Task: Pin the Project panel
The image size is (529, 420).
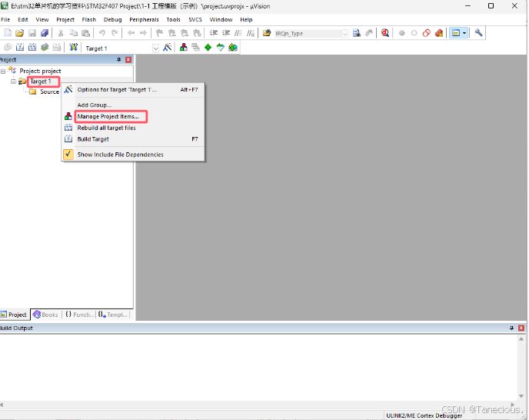Action: tap(118, 60)
